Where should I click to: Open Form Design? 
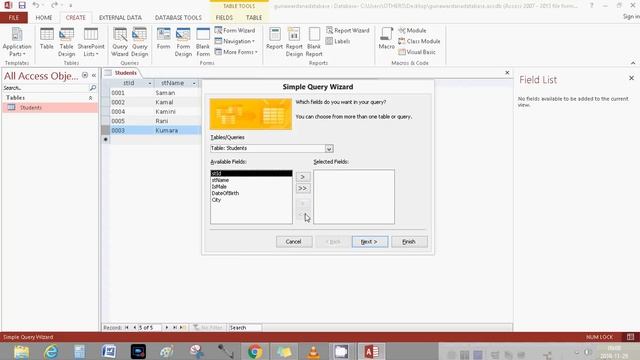(183, 42)
